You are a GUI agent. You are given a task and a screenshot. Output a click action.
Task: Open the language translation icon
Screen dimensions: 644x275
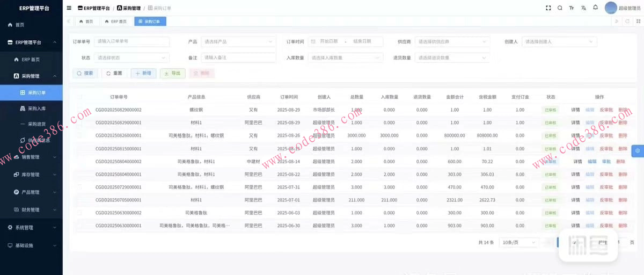(x=583, y=8)
